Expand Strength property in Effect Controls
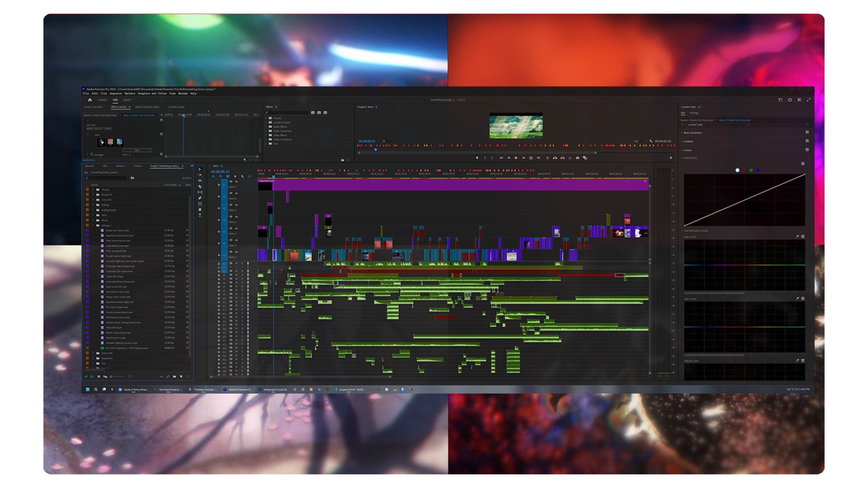The height and width of the screenshot is (488, 868). tap(88, 155)
